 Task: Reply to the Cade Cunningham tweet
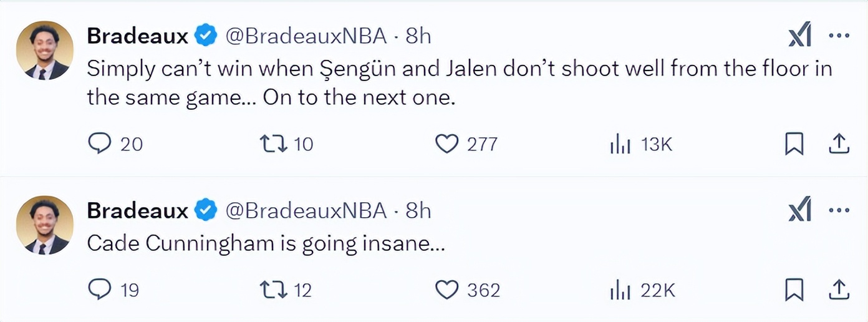[99, 290]
